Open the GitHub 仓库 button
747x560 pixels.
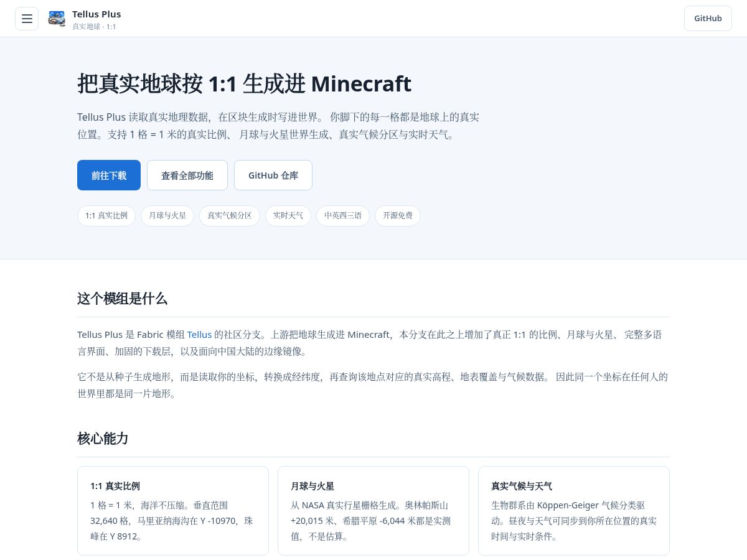click(273, 175)
